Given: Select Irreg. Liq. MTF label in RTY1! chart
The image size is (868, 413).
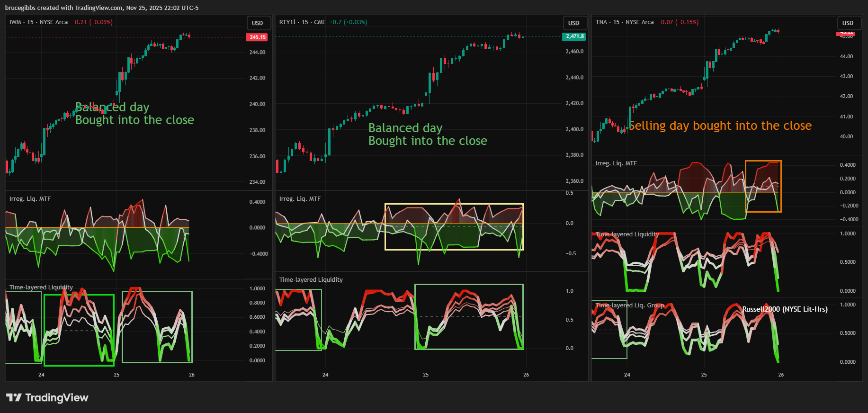Looking at the screenshot, I should [x=300, y=199].
